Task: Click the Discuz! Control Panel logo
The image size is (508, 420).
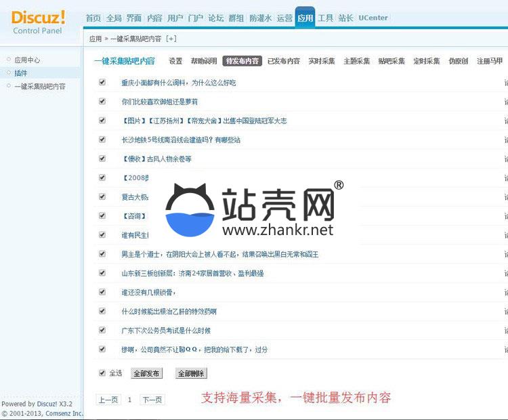Action: click(x=39, y=21)
